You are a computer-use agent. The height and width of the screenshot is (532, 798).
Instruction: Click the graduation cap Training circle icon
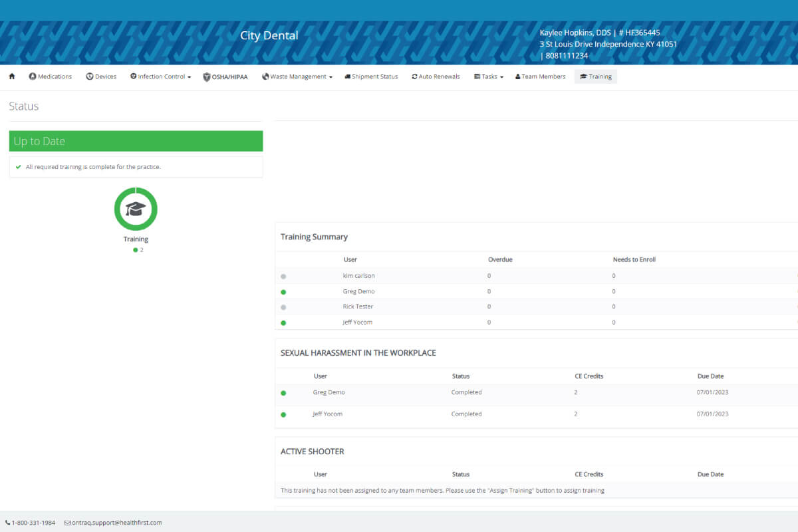(x=136, y=209)
